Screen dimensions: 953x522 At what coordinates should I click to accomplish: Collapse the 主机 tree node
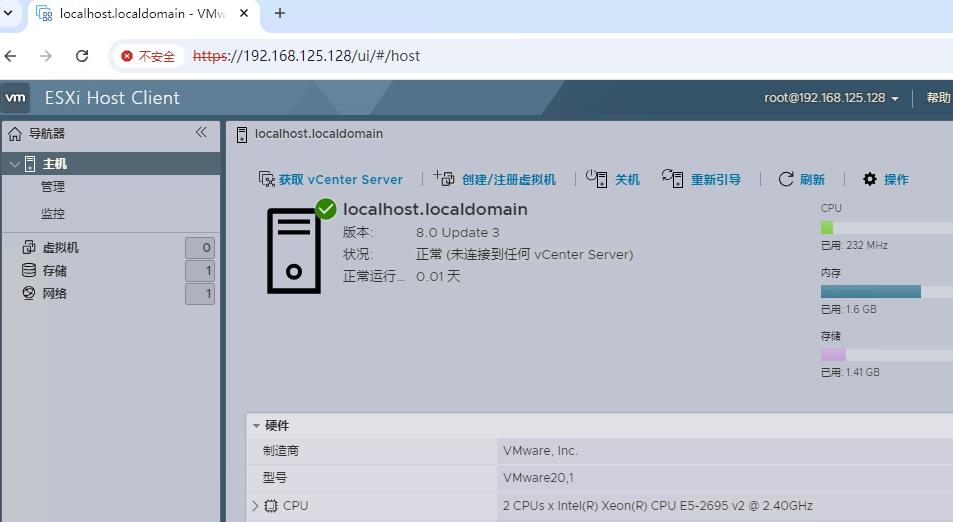[x=15, y=164]
